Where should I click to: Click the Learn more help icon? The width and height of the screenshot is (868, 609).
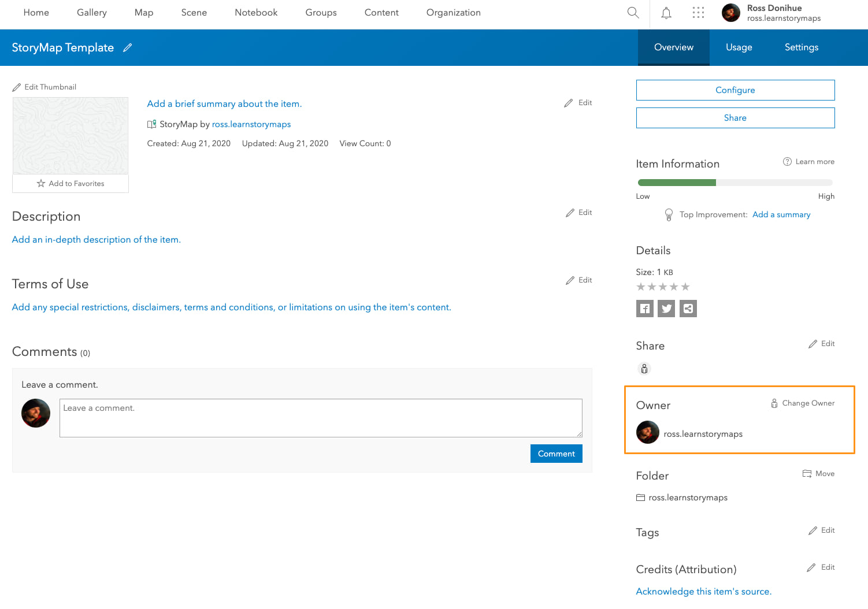(x=787, y=162)
